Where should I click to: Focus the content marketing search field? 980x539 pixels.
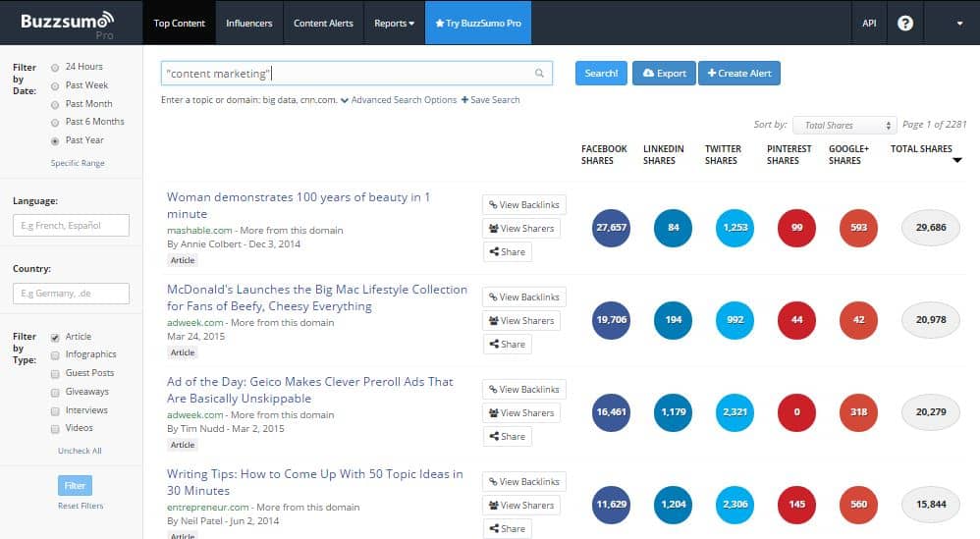pyautogui.click(x=356, y=73)
